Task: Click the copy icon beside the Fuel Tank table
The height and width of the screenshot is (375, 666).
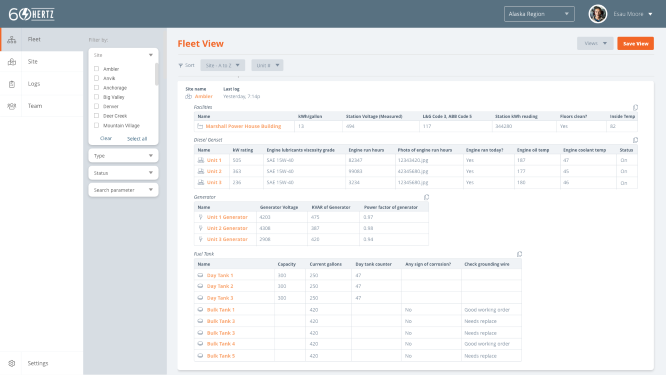Action: pyautogui.click(x=519, y=254)
